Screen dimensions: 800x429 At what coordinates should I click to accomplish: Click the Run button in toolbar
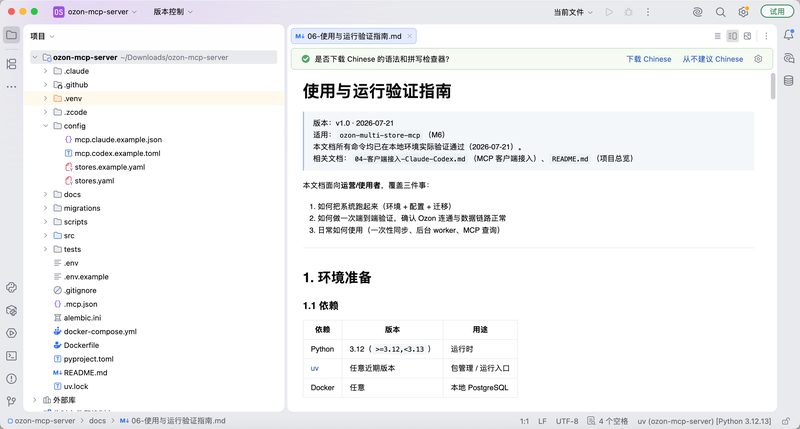pyautogui.click(x=609, y=12)
